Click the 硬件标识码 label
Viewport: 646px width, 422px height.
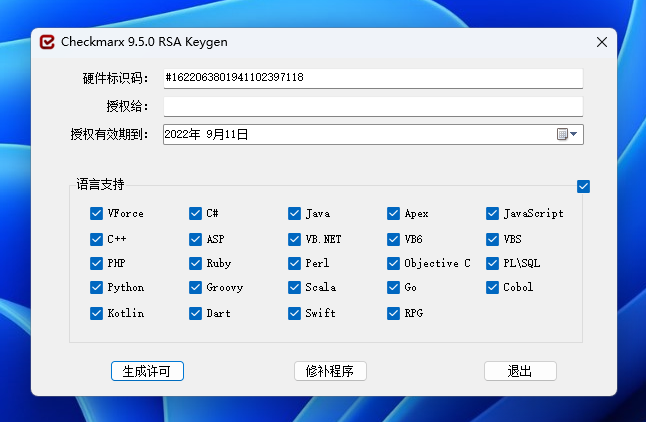click(x=115, y=78)
